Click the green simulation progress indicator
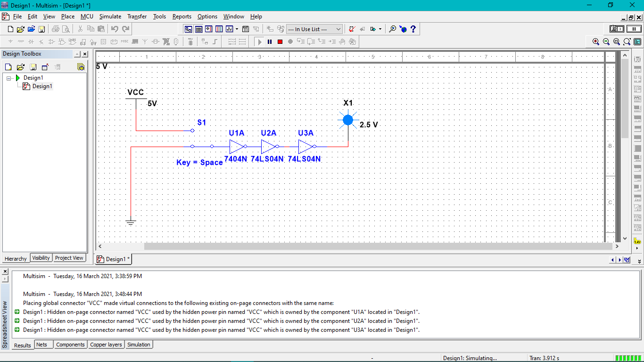 (x=628, y=358)
